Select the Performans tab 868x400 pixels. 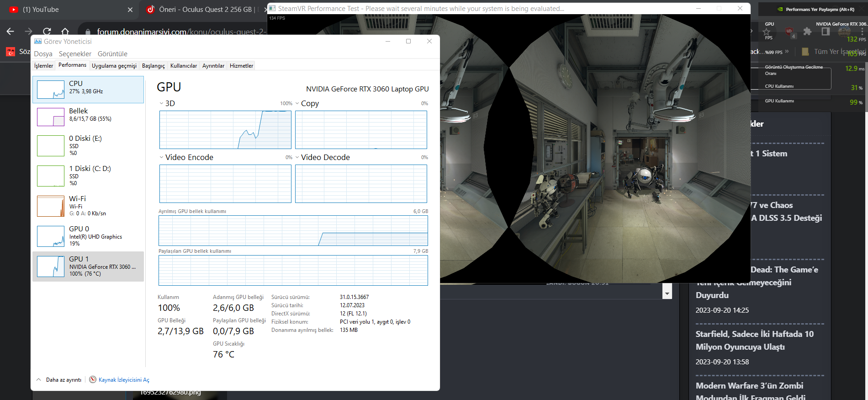pos(72,65)
